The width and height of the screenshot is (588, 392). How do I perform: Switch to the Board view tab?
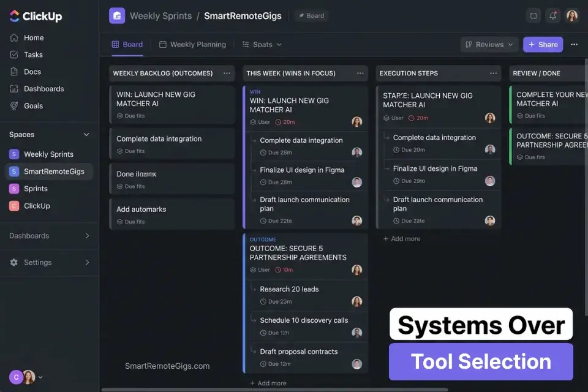coord(127,44)
